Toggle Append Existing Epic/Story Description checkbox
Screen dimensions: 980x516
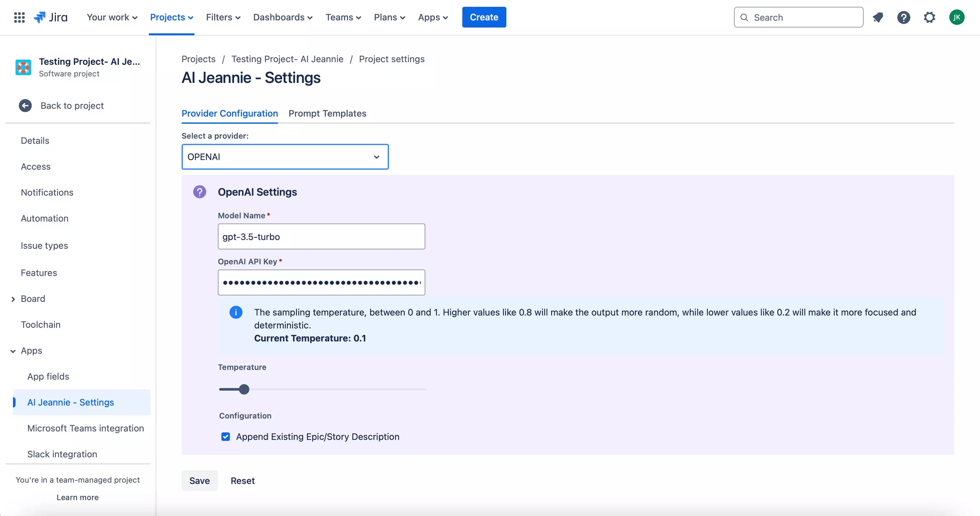pos(226,437)
